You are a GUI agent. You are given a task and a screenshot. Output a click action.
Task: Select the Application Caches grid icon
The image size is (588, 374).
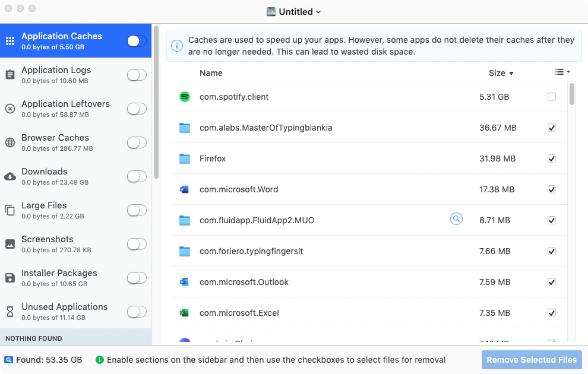tap(11, 40)
